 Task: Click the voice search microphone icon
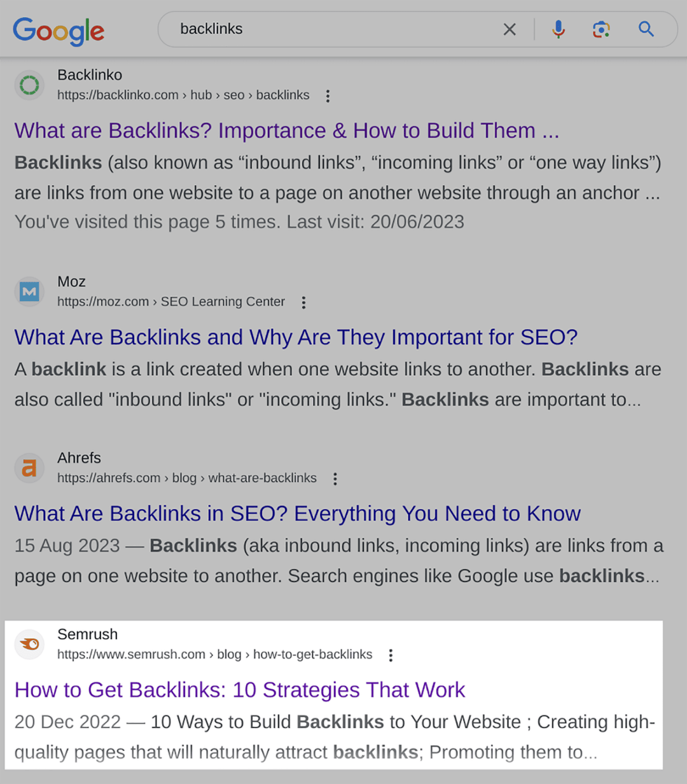click(558, 30)
